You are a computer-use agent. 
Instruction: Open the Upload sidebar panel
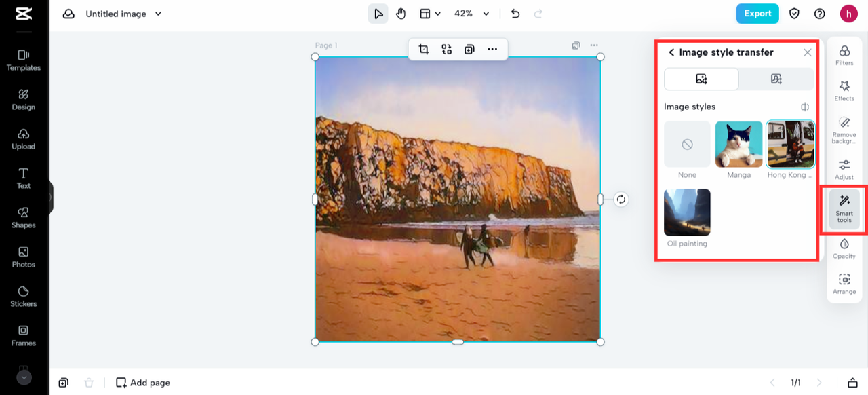tap(24, 138)
